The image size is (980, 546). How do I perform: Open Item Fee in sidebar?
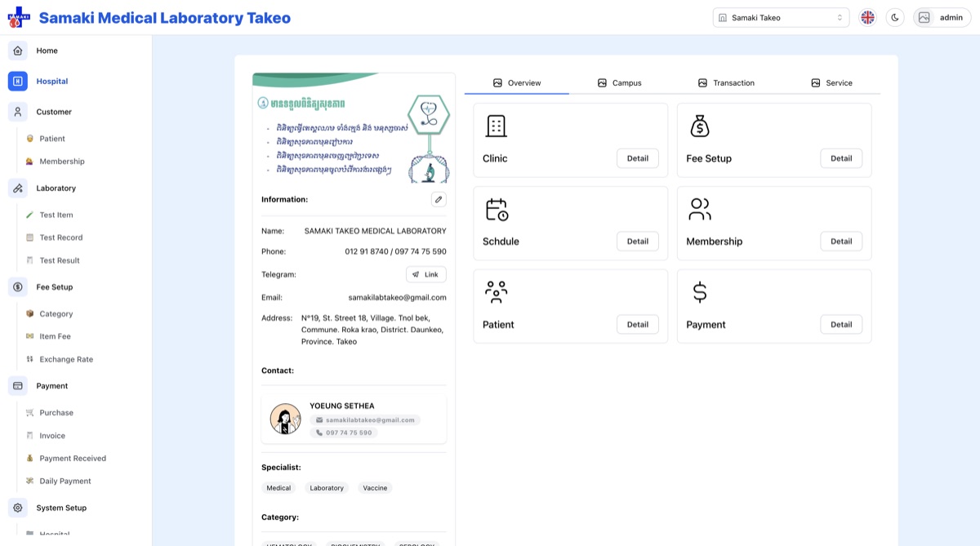(55, 336)
